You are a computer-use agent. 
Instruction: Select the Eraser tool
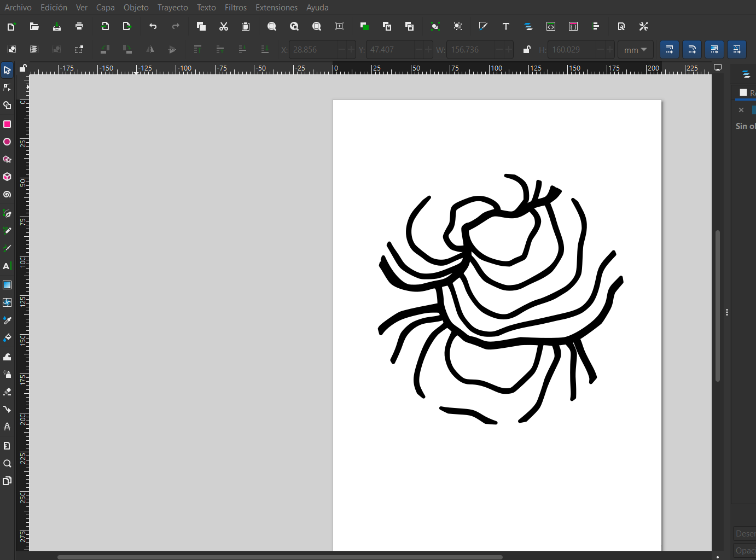[x=7, y=392]
